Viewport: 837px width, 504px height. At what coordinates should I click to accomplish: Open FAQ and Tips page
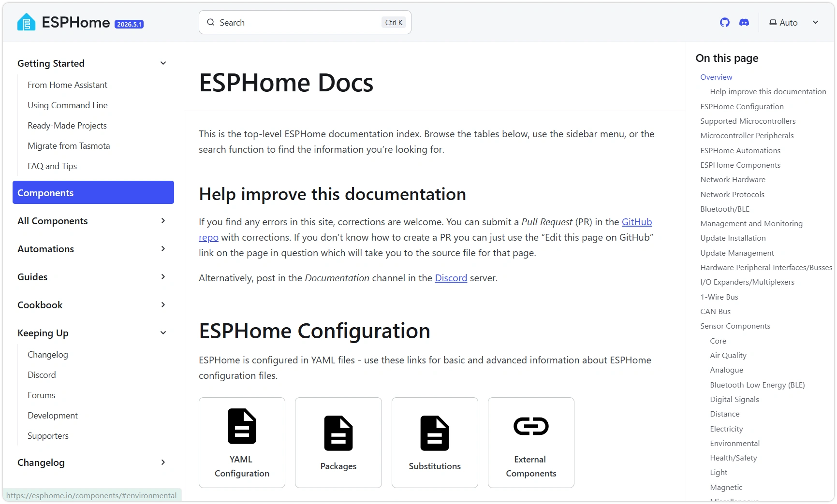tap(52, 166)
